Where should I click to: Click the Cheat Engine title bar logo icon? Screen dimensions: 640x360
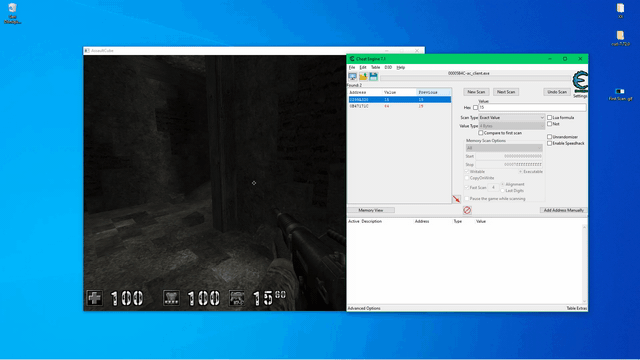[352, 59]
